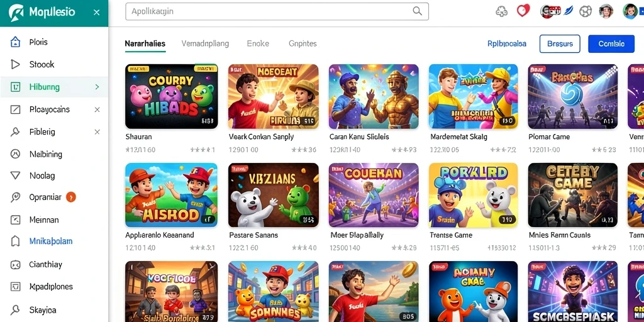Image resolution: width=644 pixels, height=322 pixels.
Task: Open the Vecrlooe western game thumbnail
Action: pyautogui.click(x=171, y=292)
